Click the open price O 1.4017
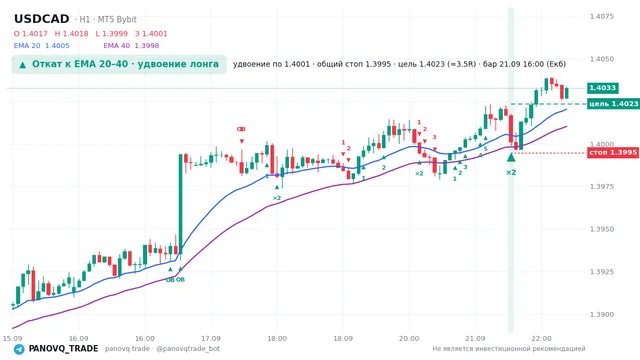The image size is (640, 360). (31, 34)
